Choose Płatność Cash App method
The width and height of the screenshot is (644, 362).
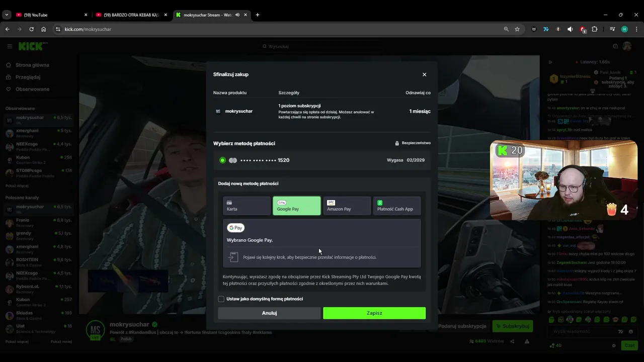(x=397, y=206)
